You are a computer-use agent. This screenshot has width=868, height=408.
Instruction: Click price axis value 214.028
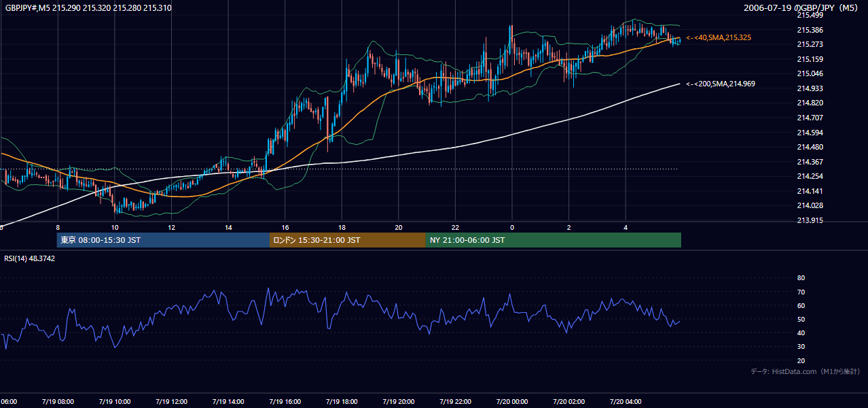point(810,205)
